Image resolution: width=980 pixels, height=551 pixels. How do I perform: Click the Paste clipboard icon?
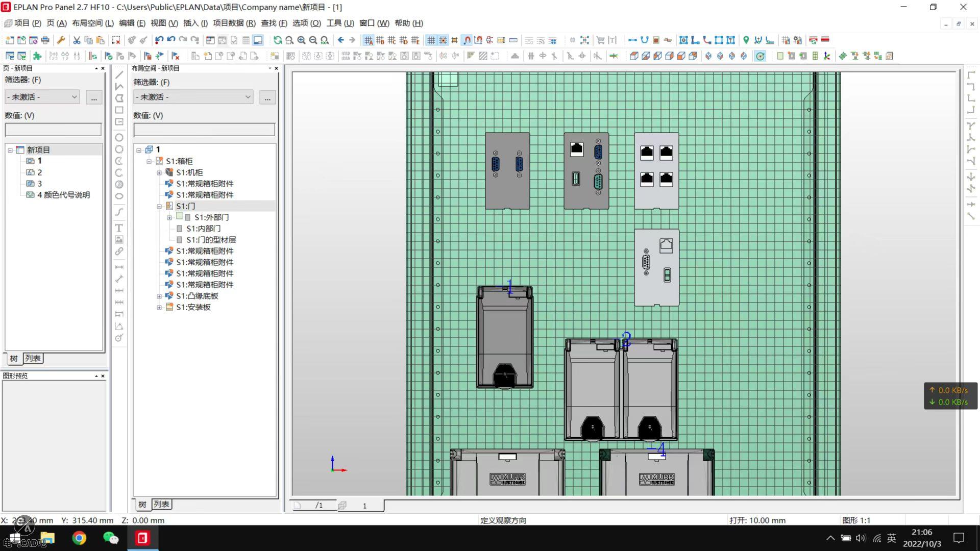click(100, 40)
